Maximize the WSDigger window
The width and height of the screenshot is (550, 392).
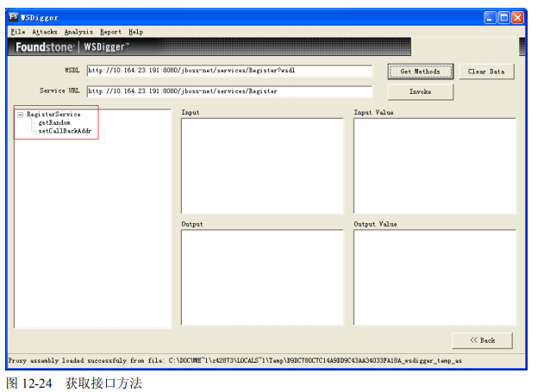[x=504, y=17]
